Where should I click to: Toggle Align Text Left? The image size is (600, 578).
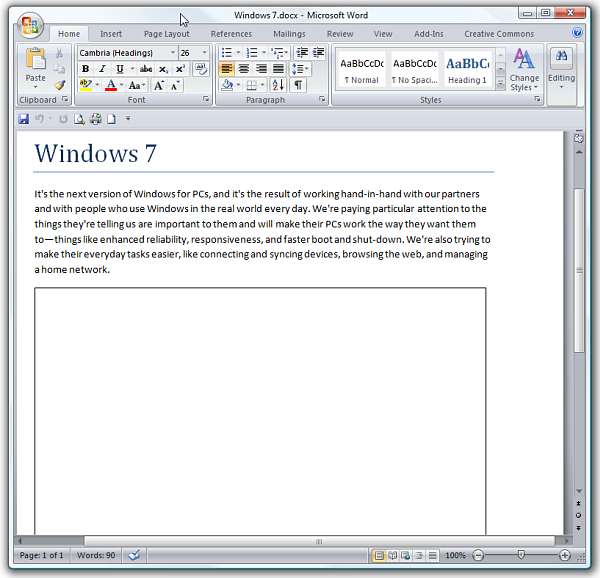coord(227,69)
